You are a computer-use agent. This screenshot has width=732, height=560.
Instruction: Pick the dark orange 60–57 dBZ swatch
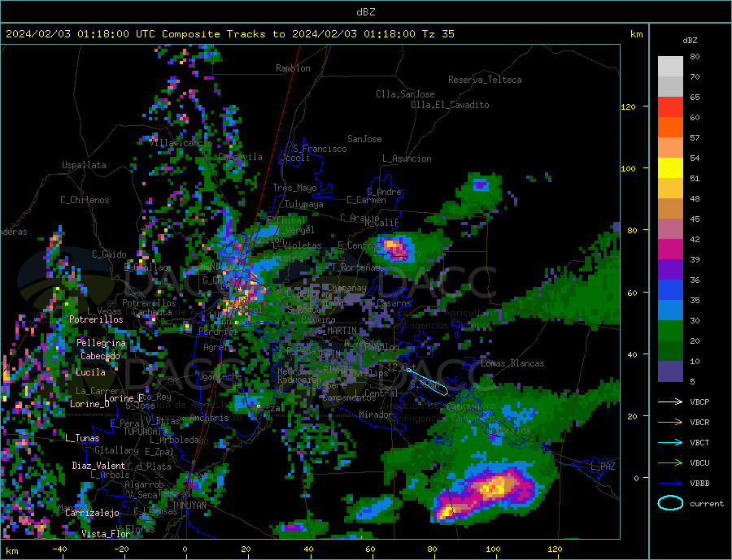[670, 128]
